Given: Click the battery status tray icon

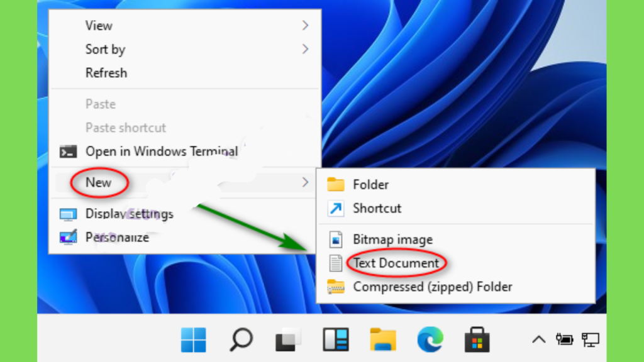Looking at the screenshot, I should pos(565,340).
